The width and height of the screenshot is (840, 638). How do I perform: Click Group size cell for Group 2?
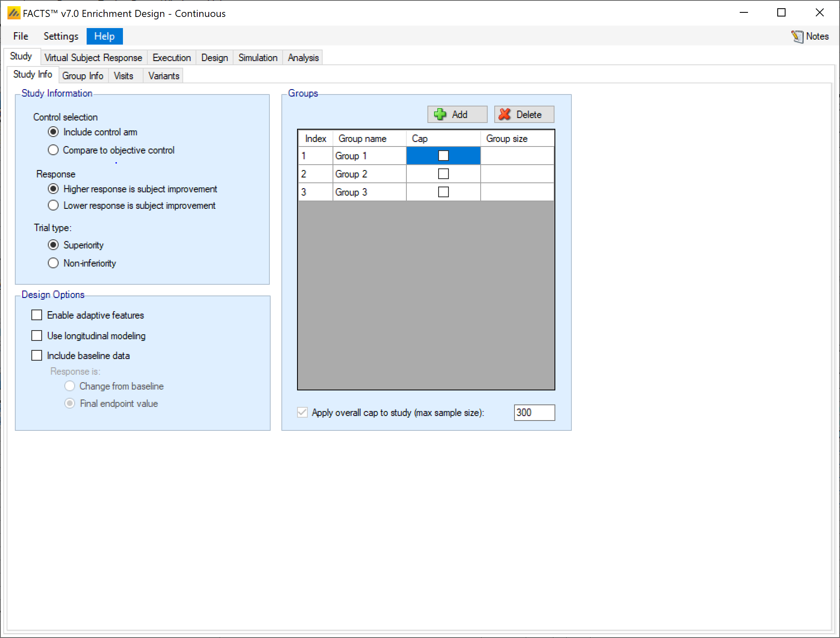point(517,174)
